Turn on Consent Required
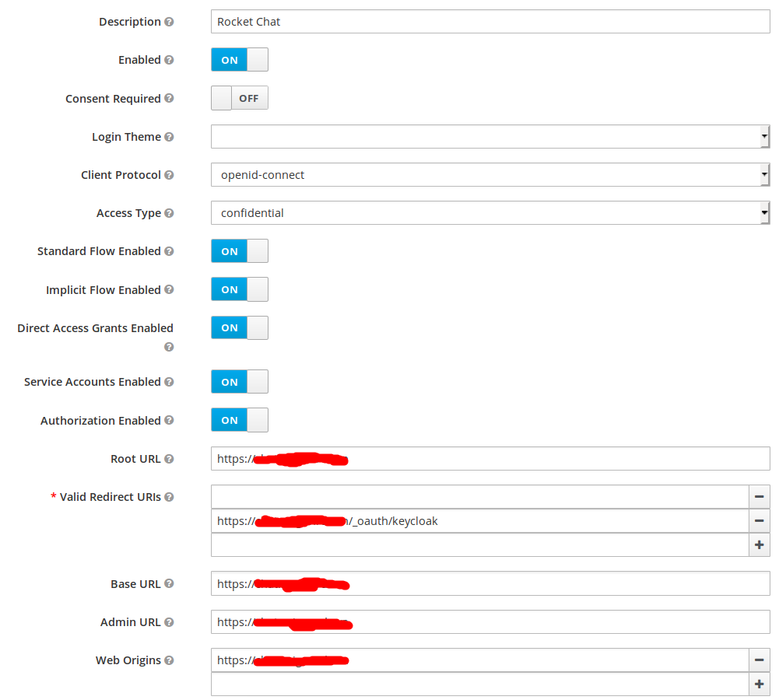 point(239,98)
